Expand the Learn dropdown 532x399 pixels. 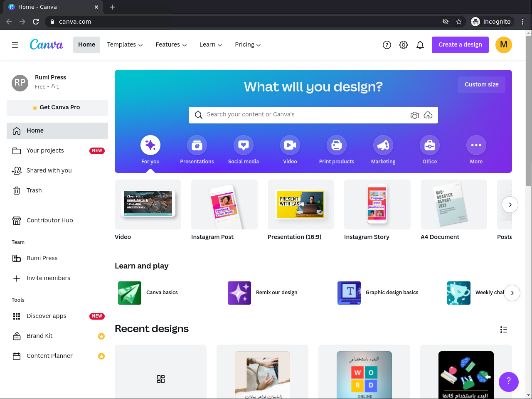pyautogui.click(x=211, y=45)
